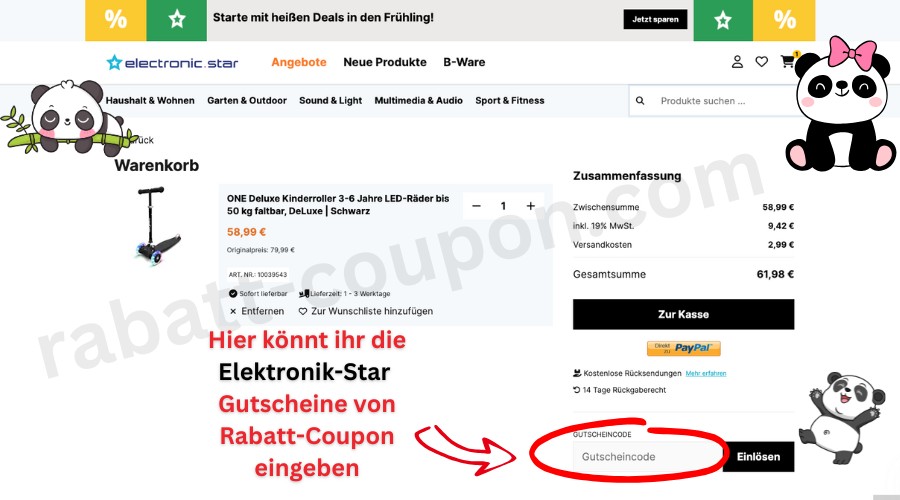Click the electronic.star logo
Image resolution: width=900 pixels, height=500 pixels.
(172, 63)
